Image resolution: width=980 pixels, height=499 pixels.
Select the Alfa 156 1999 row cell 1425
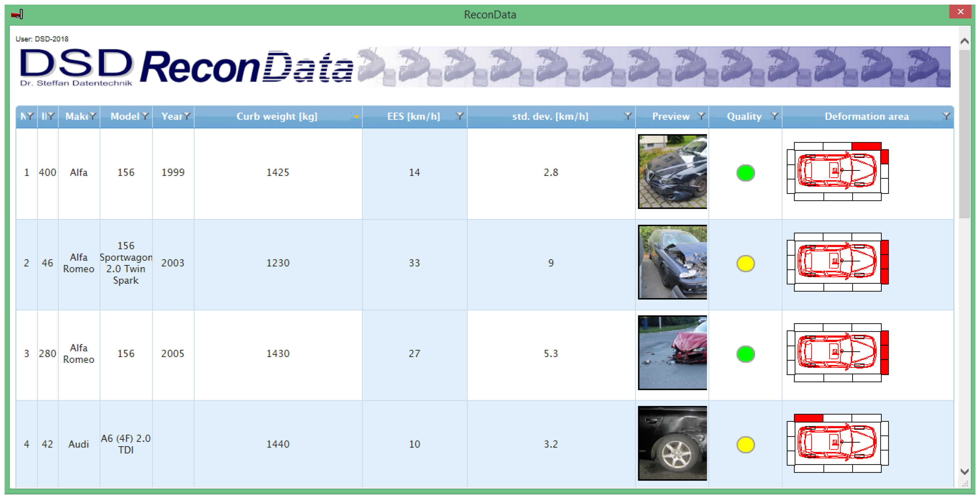click(x=278, y=172)
